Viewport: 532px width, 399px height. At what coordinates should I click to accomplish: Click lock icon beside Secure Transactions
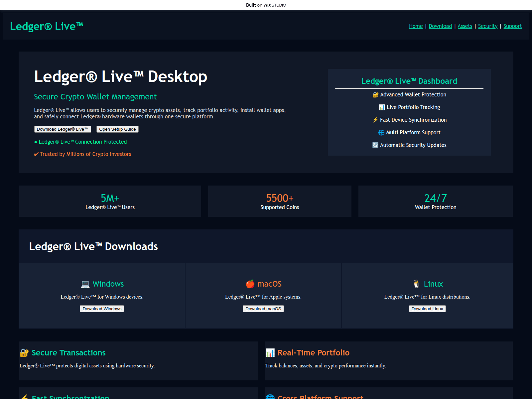pos(24,353)
